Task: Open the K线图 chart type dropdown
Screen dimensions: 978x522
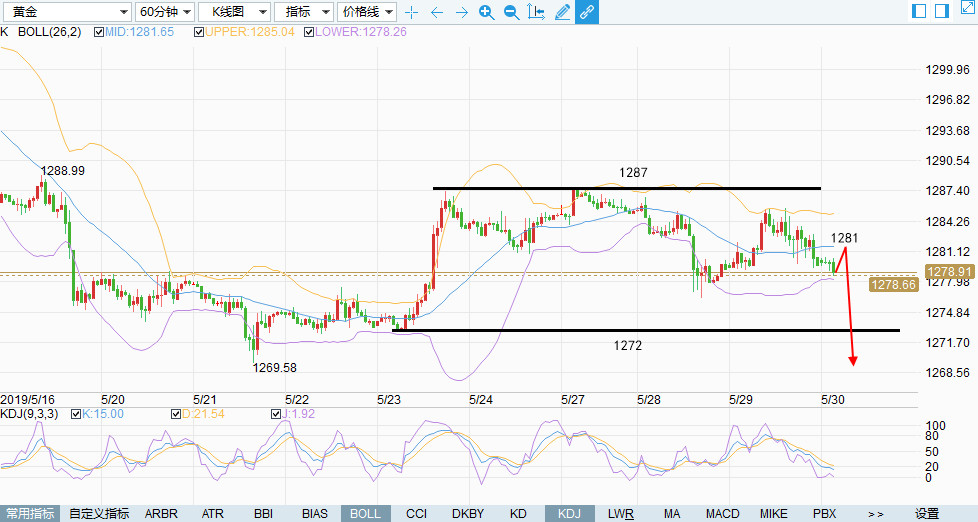Action: 234,12
